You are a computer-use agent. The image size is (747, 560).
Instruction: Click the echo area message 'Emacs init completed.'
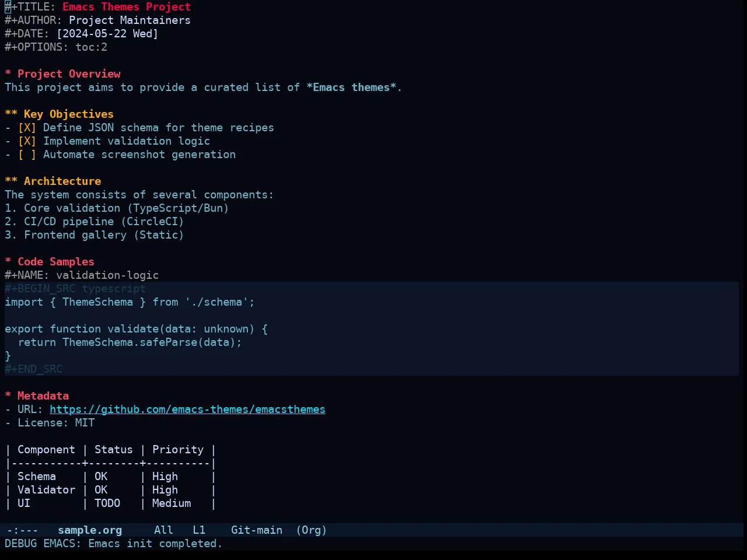(x=155, y=544)
